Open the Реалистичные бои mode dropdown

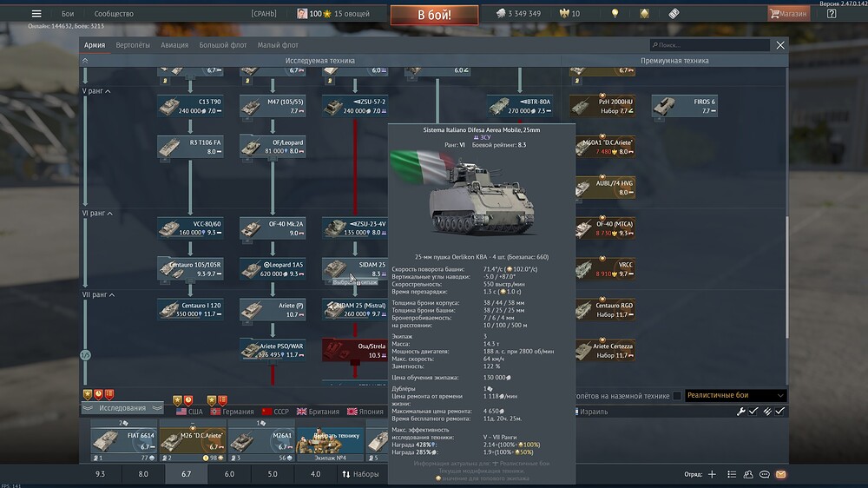tap(735, 395)
